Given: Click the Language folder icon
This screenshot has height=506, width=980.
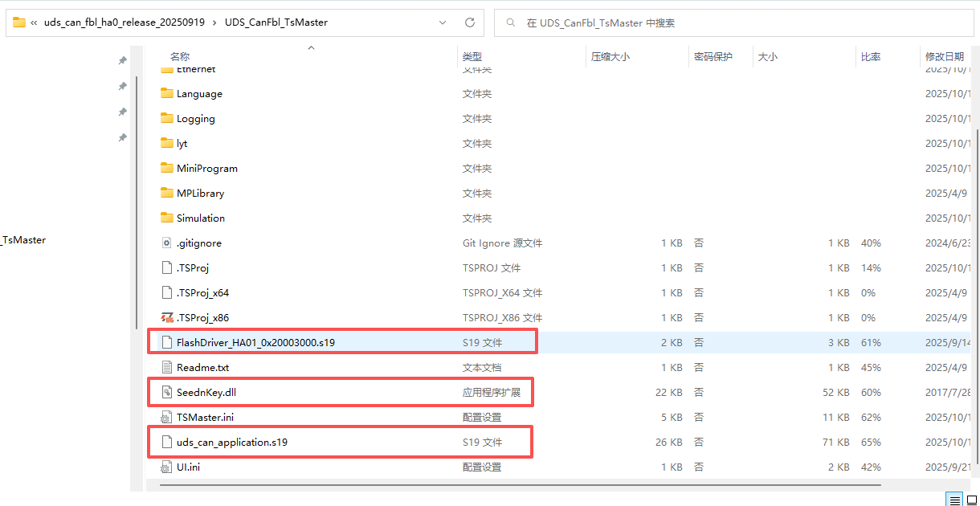Looking at the screenshot, I should click(167, 94).
